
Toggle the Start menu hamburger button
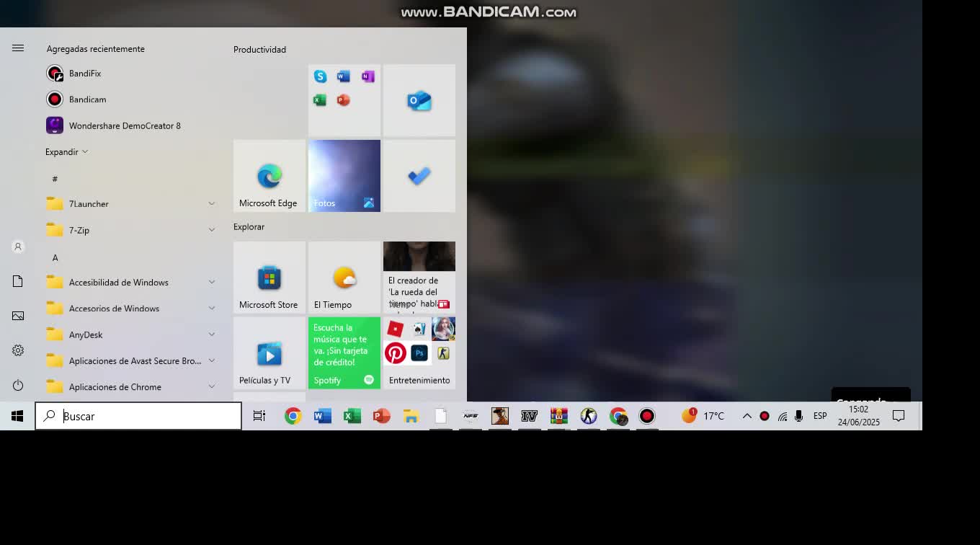[x=18, y=48]
